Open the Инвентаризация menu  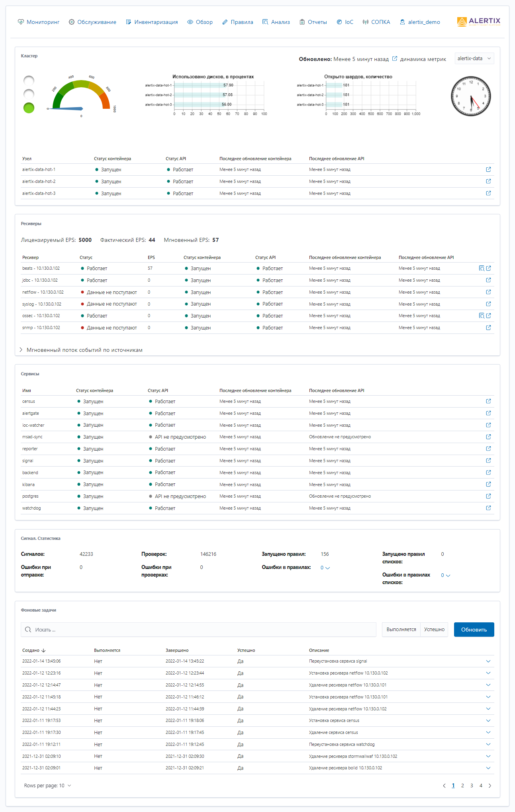tap(152, 22)
